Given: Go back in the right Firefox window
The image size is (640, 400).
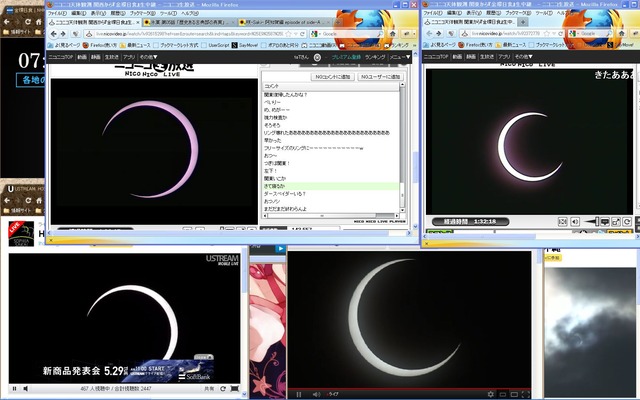Looking at the screenshot, I should (429, 33).
